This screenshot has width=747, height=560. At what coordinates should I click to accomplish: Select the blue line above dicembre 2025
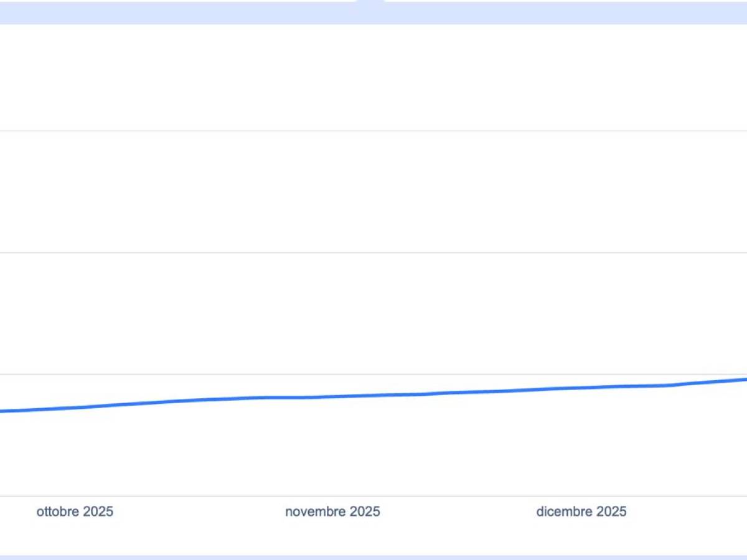click(x=581, y=388)
